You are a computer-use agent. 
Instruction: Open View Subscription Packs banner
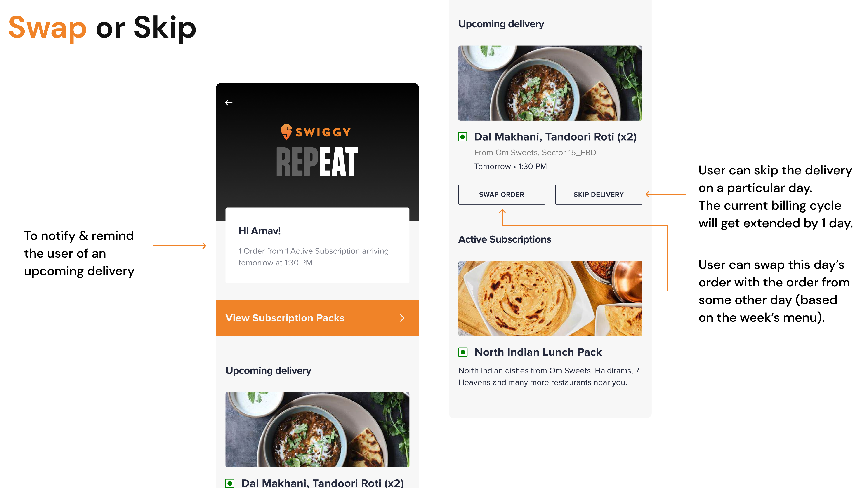(317, 318)
